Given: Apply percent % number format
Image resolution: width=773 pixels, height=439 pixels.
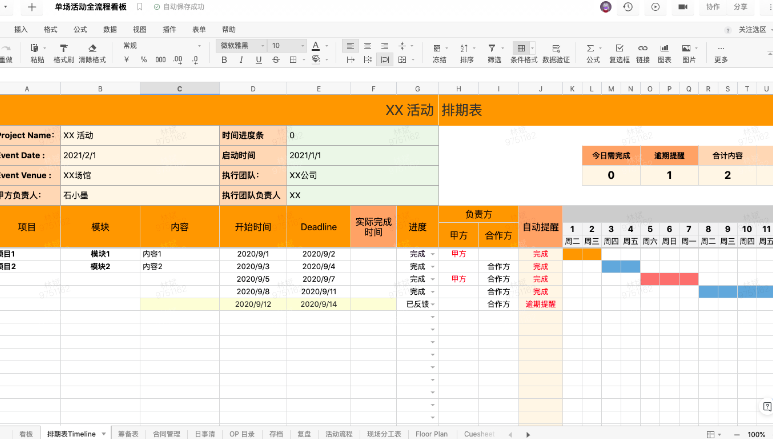Looking at the screenshot, I should click(x=143, y=60).
